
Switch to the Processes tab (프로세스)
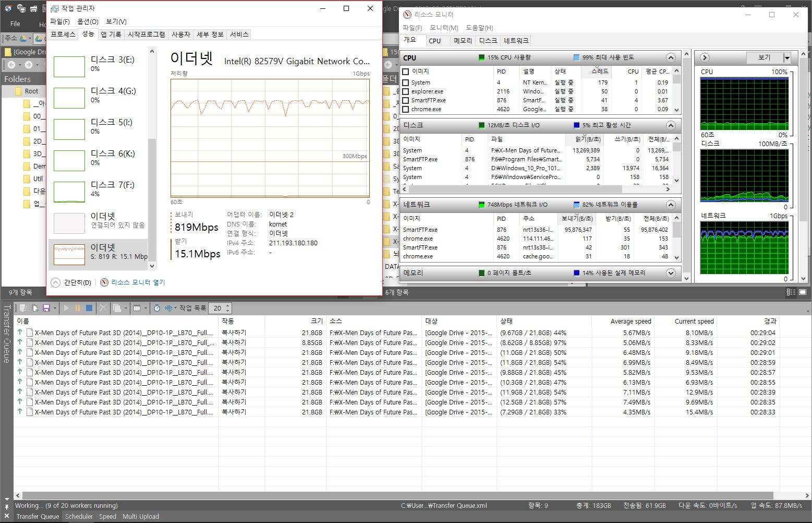tap(63, 34)
